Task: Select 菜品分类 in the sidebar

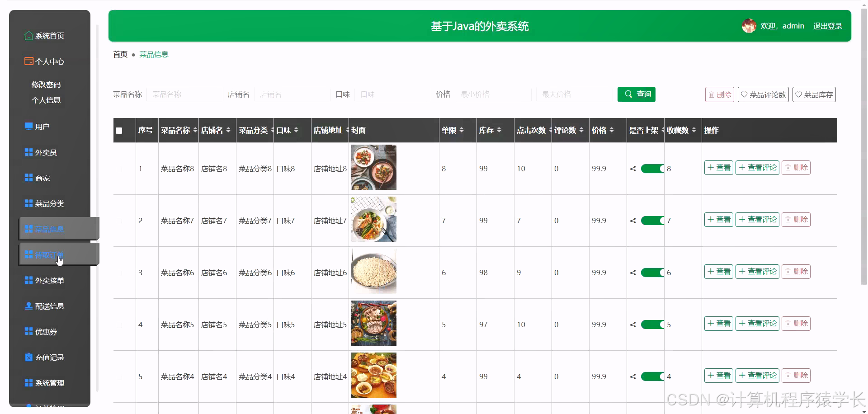Action: (x=49, y=203)
